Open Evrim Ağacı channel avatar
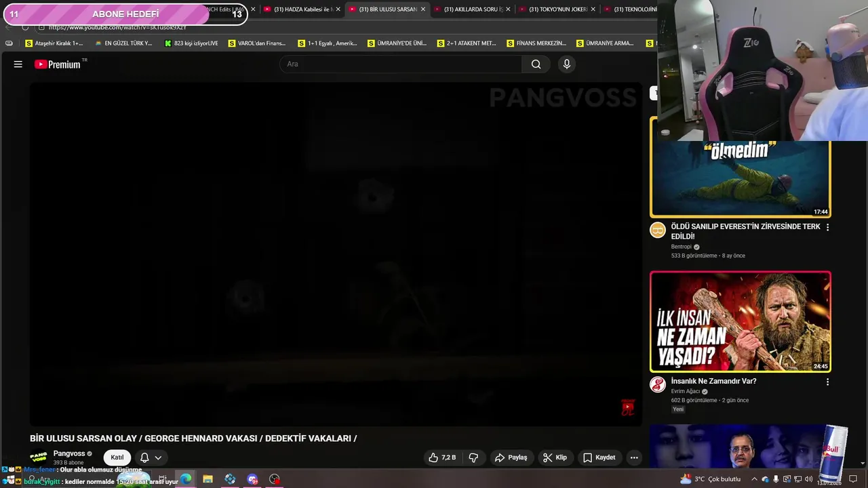Screen dimensions: 868x488 [658, 384]
